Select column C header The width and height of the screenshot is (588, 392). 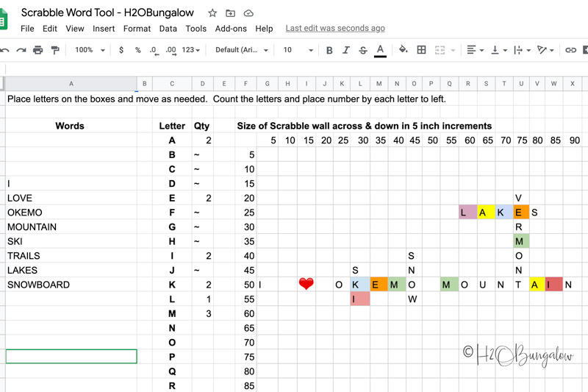tap(172, 84)
